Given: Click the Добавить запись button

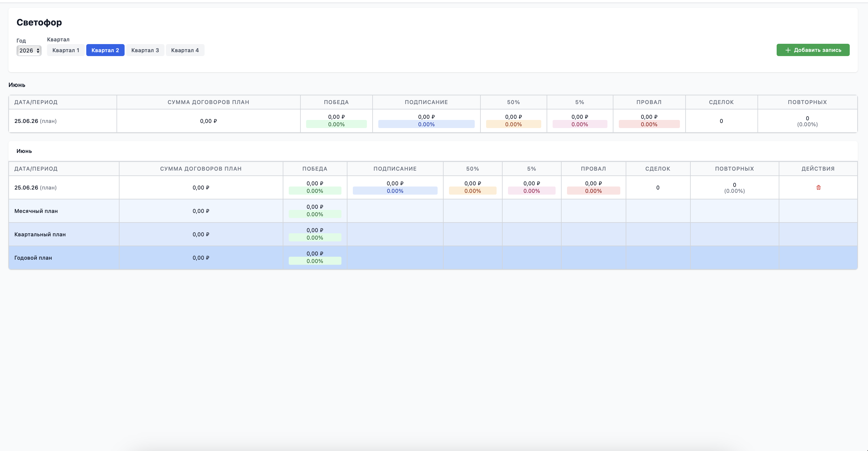Looking at the screenshot, I should (813, 50).
